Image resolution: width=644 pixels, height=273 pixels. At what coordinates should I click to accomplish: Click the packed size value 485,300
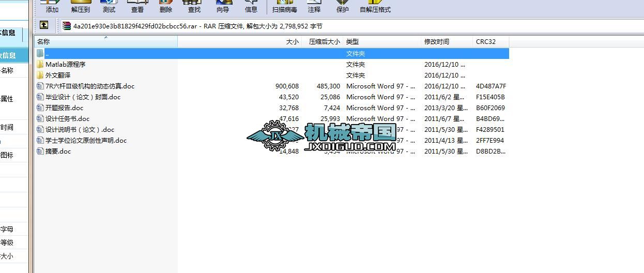coord(328,86)
